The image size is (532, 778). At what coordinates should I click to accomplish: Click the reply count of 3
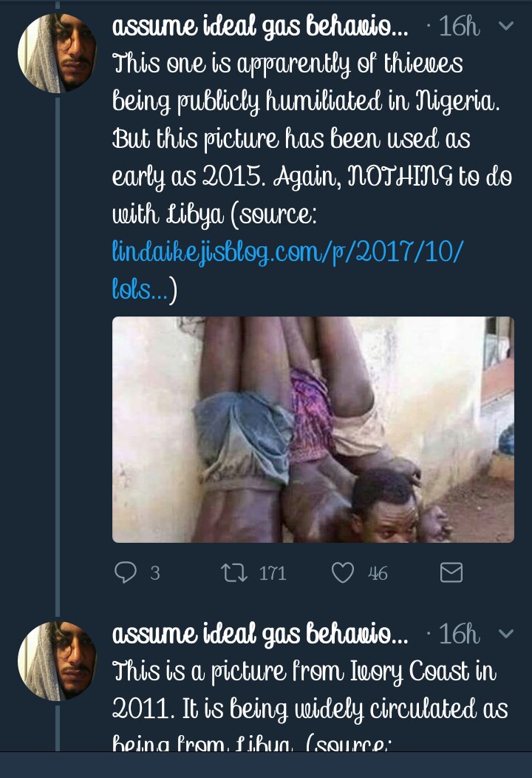[x=154, y=573]
